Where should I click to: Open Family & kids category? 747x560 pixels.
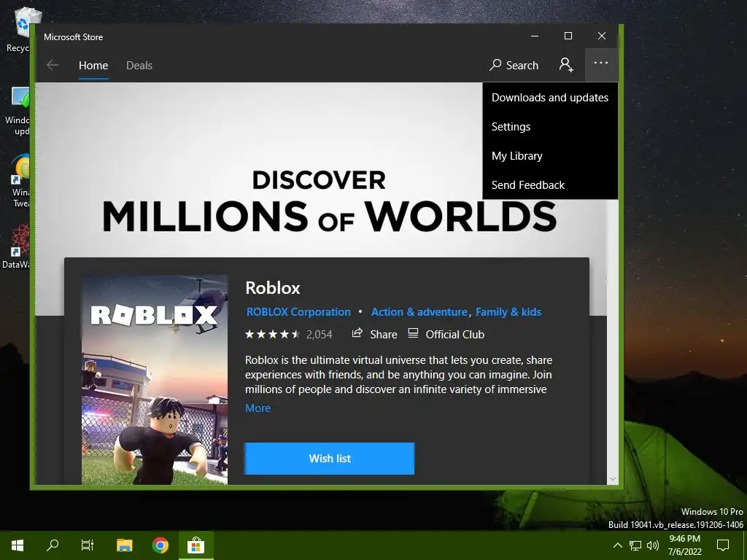pos(508,312)
